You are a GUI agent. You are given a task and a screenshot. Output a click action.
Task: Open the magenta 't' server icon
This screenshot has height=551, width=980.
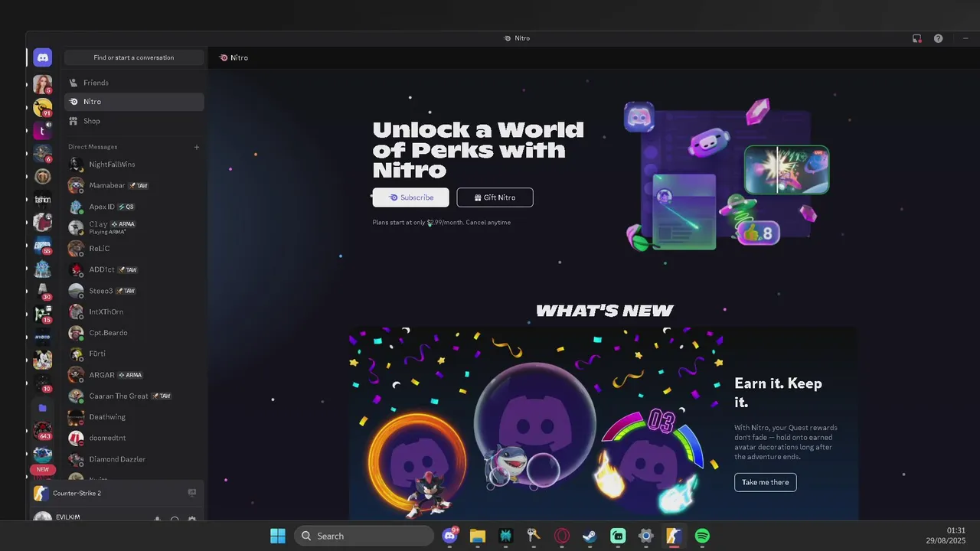(x=42, y=131)
